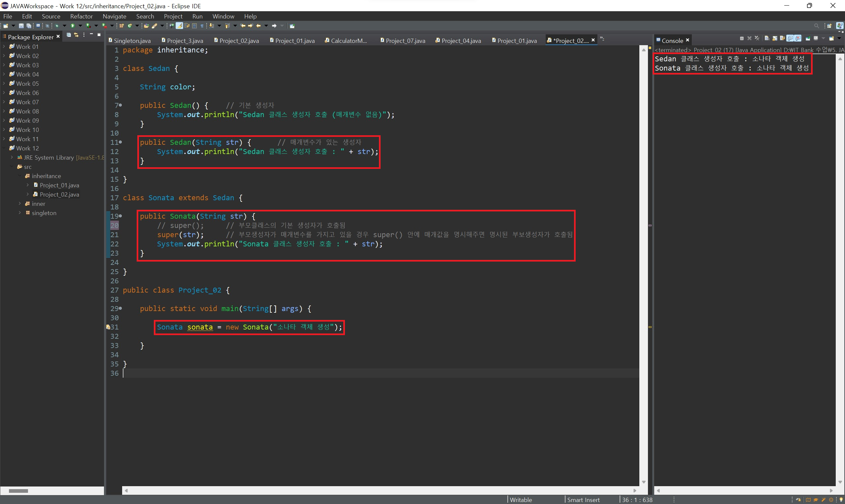Expand the singleton package node
The image size is (845, 504).
pyautogui.click(x=20, y=213)
